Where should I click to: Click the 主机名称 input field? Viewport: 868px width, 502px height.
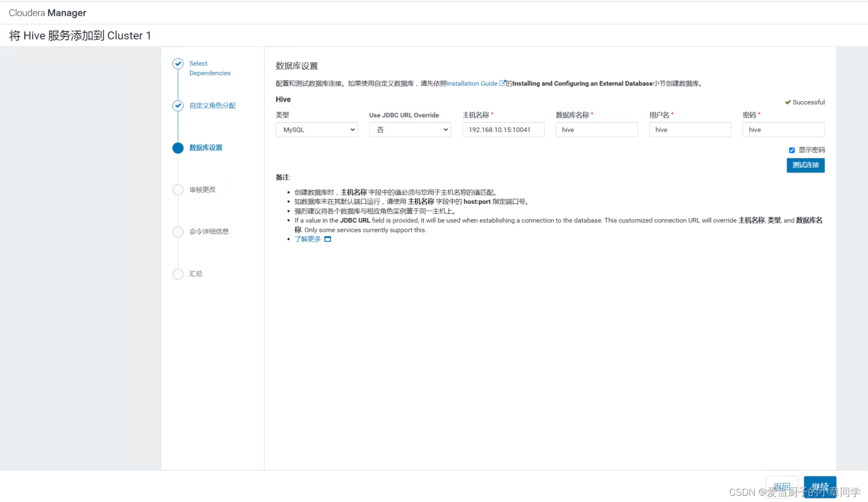click(x=503, y=130)
